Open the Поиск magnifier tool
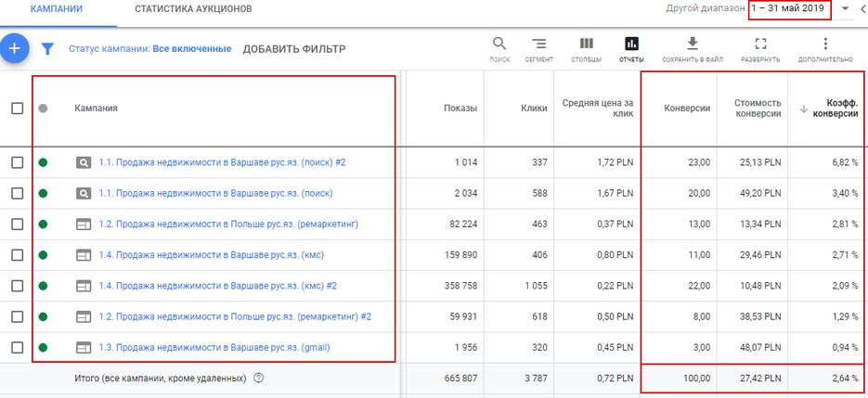Viewport: 868px width, 398px height. (499, 48)
